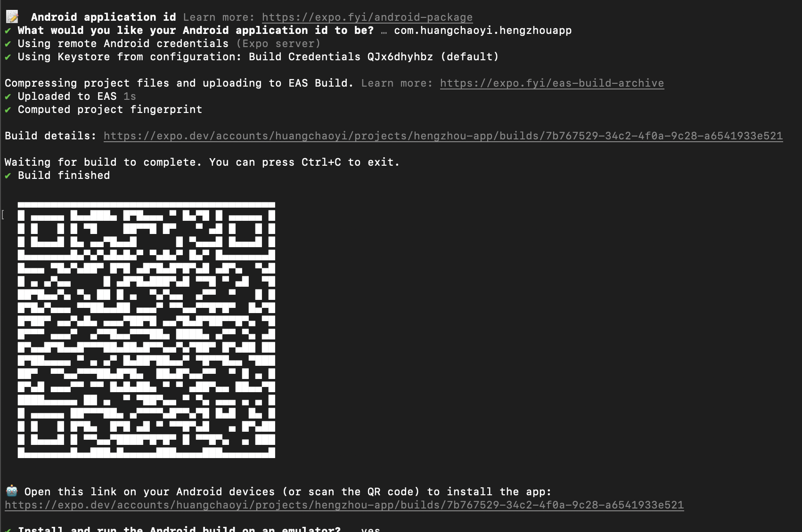Click the QR code in the terminal
The image size is (802, 532).
[147, 330]
